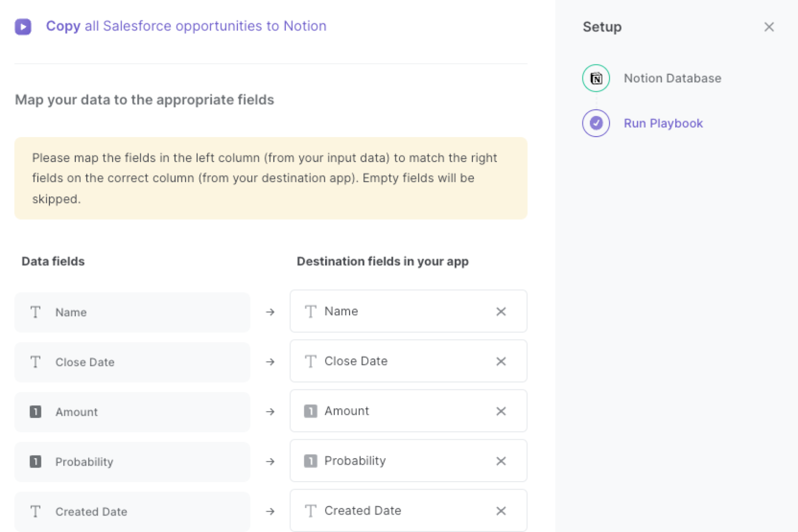Click the Close Date data field on left

pos(132,362)
